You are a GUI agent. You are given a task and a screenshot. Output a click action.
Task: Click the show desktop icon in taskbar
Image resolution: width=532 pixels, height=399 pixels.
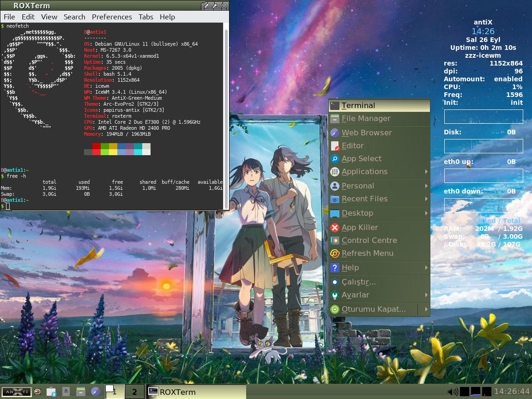(38, 392)
